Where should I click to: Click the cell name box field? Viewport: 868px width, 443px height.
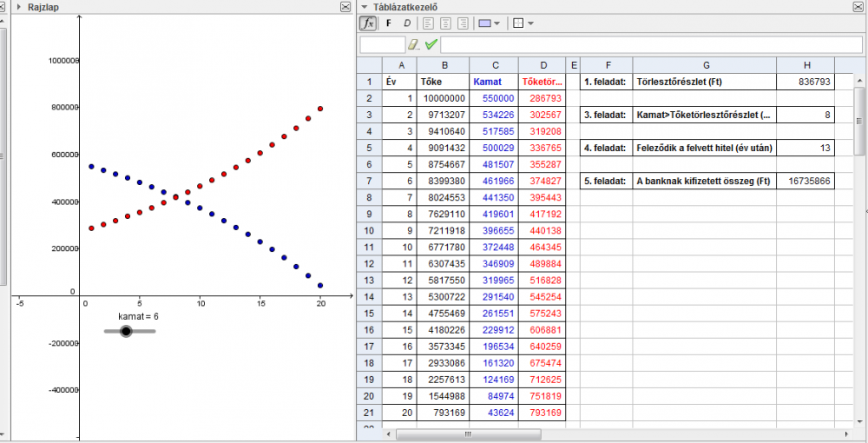pyautogui.click(x=382, y=44)
